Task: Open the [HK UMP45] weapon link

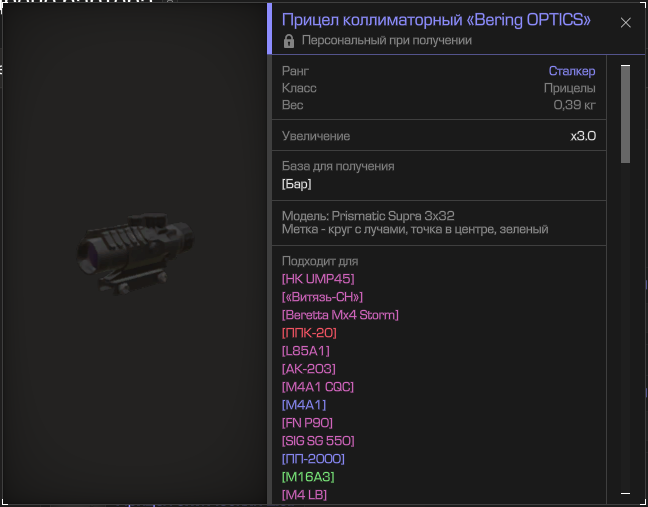Action: pyautogui.click(x=318, y=279)
